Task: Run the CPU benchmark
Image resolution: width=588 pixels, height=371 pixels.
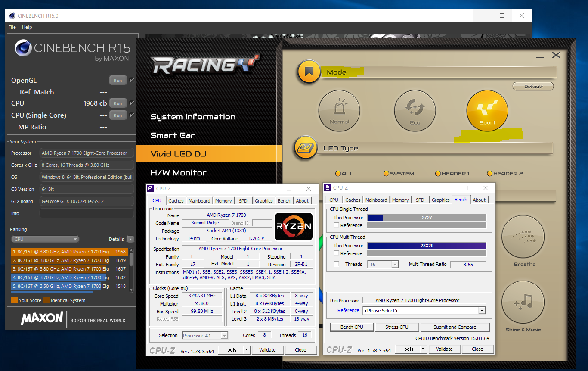Action: (x=118, y=103)
